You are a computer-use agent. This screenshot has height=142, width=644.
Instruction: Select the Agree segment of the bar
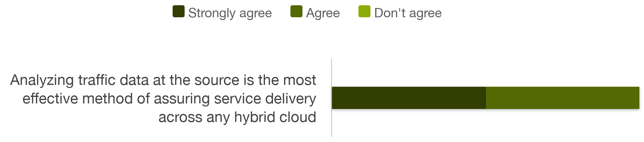pos(562,98)
